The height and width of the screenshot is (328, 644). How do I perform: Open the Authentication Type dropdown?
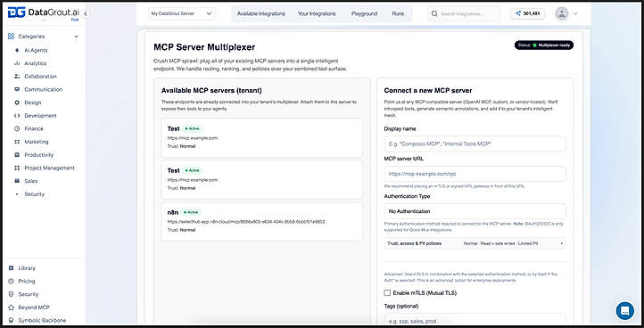click(475, 211)
